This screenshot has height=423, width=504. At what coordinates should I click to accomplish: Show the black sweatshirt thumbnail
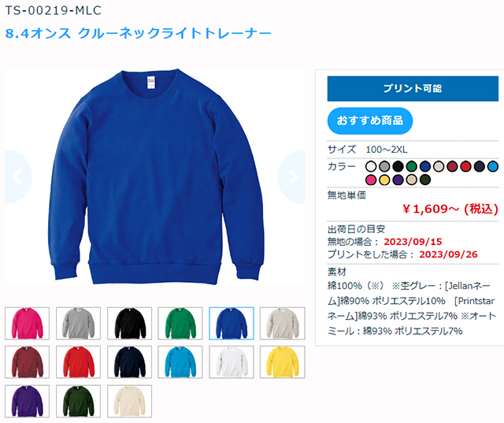pos(129,324)
